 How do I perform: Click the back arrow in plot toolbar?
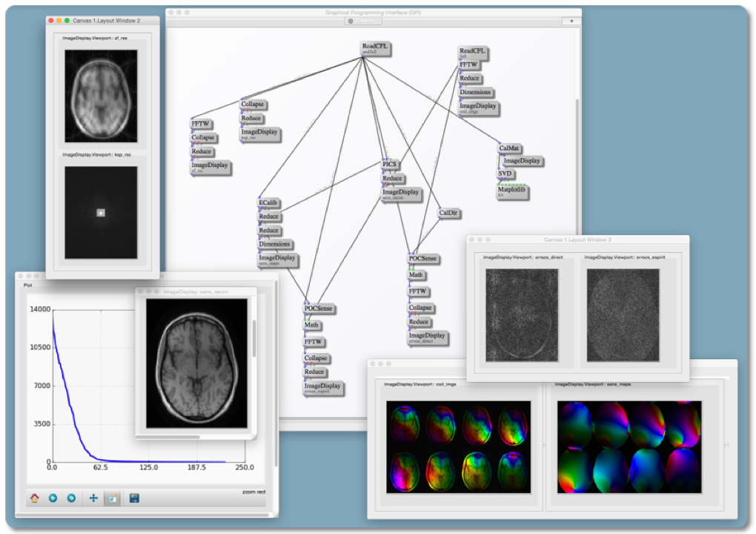(x=53, y=498)
